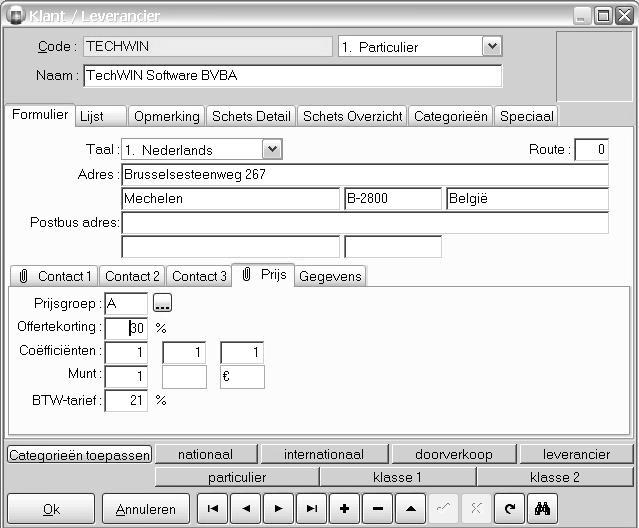Go to the next record

[x=279, y=508]
